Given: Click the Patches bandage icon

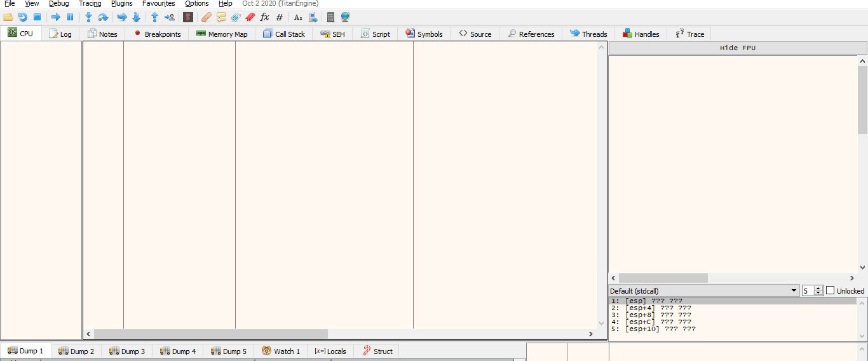Looking at the screenshot, I should tap(206, 17).
